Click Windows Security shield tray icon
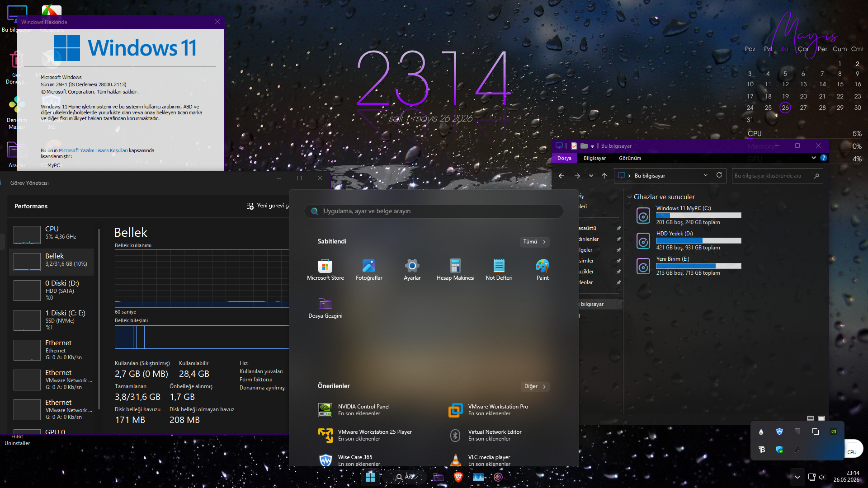Screen dimensions: 868x488 click(x=779, y=450)
